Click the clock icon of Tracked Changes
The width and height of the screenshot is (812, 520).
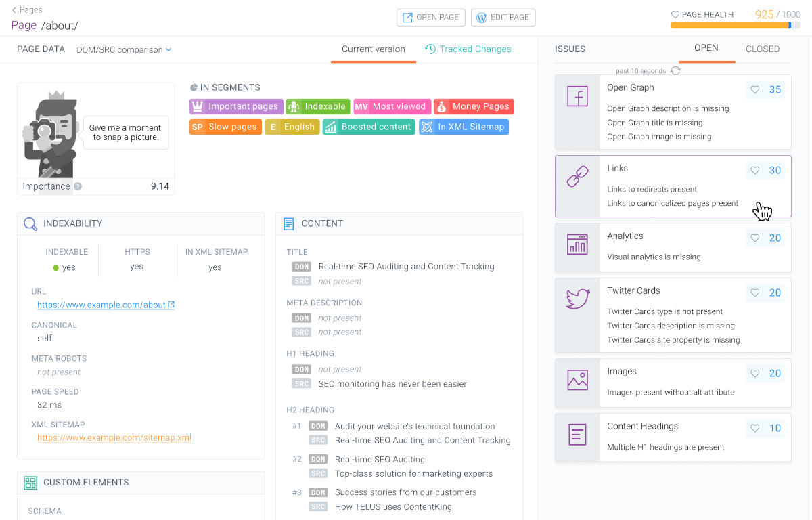pyautogui.click(x=430, y=49)
